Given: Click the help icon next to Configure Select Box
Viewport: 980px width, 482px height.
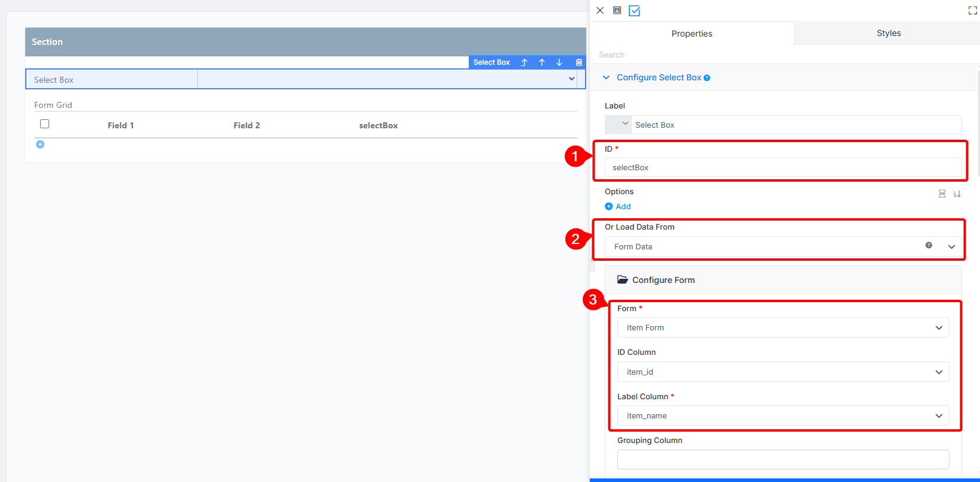Looking at the screenshot, I should point(707,78).
